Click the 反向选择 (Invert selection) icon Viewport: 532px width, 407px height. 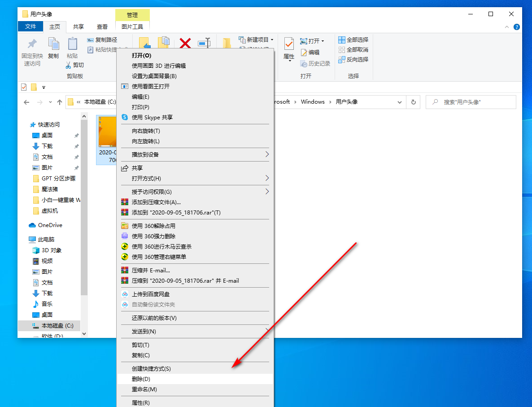(342, 59)
